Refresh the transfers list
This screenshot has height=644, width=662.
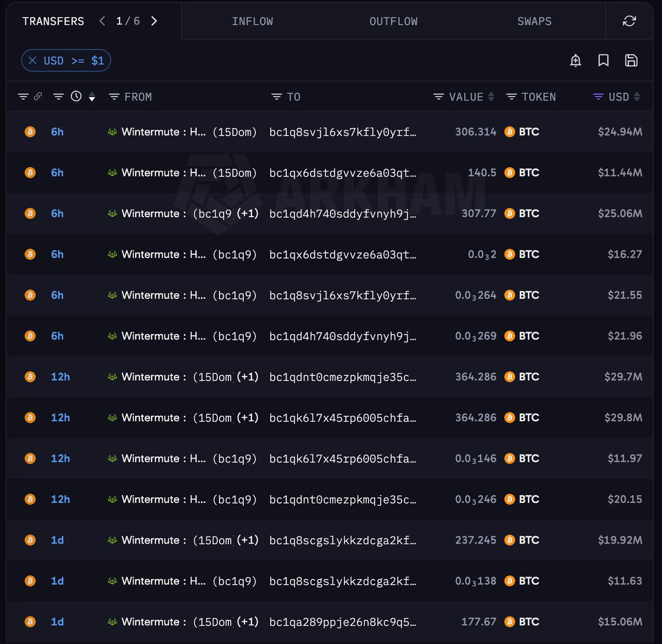[x=629, y=21]
